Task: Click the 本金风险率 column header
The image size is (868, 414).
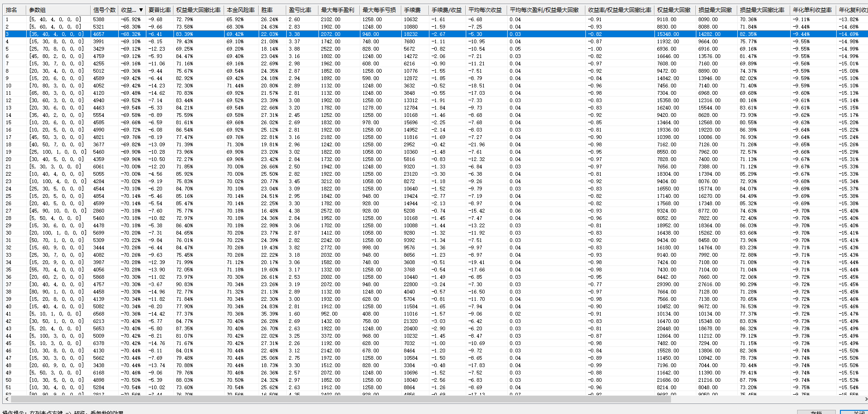Action: (x=241, y=10)
